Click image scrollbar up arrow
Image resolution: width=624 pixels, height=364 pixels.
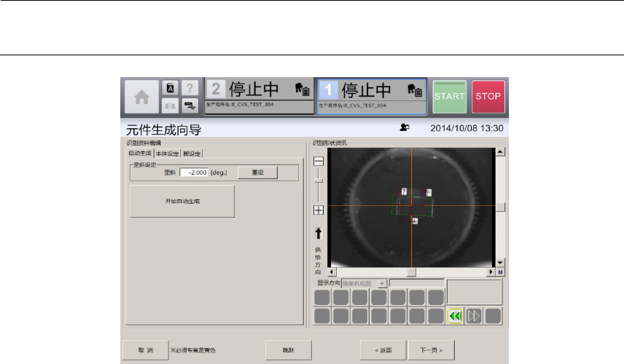click(500, 152)
